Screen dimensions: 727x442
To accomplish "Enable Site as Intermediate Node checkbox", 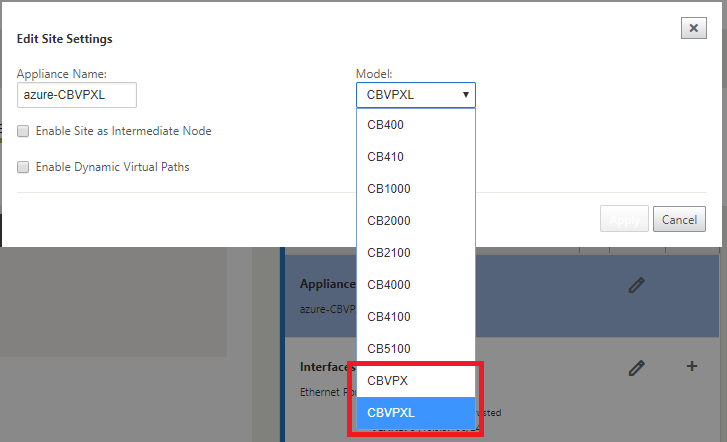I will tap(23, 131).
